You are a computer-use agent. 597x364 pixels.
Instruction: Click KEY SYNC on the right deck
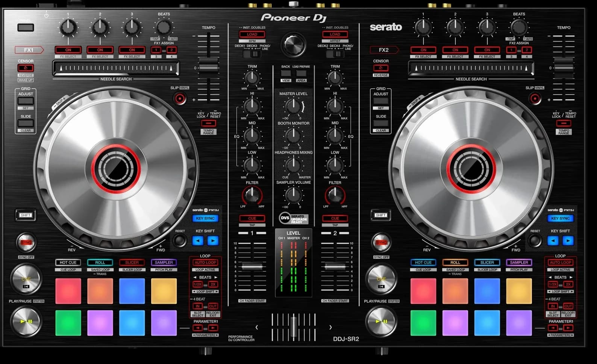point(561,218)
